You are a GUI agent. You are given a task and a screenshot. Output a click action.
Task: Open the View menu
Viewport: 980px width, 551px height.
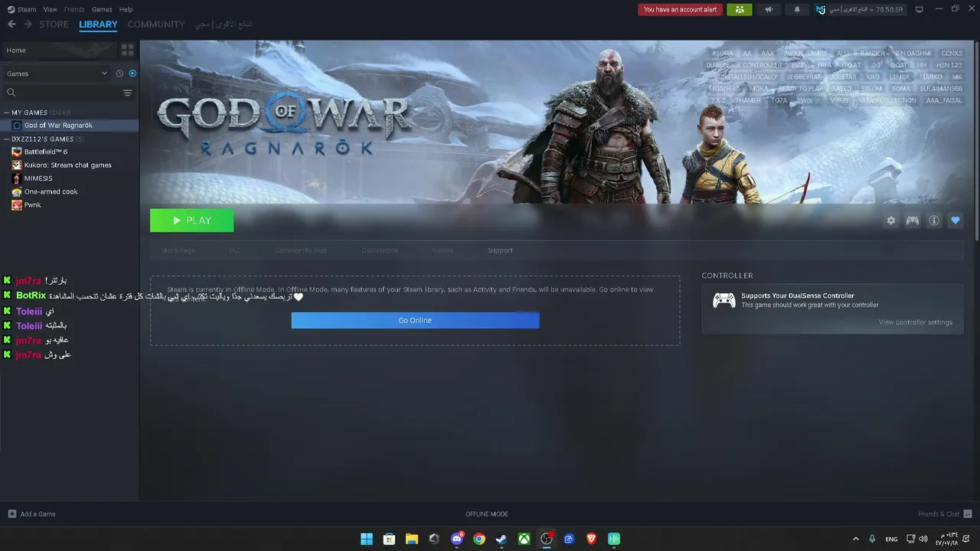point(51,9)
